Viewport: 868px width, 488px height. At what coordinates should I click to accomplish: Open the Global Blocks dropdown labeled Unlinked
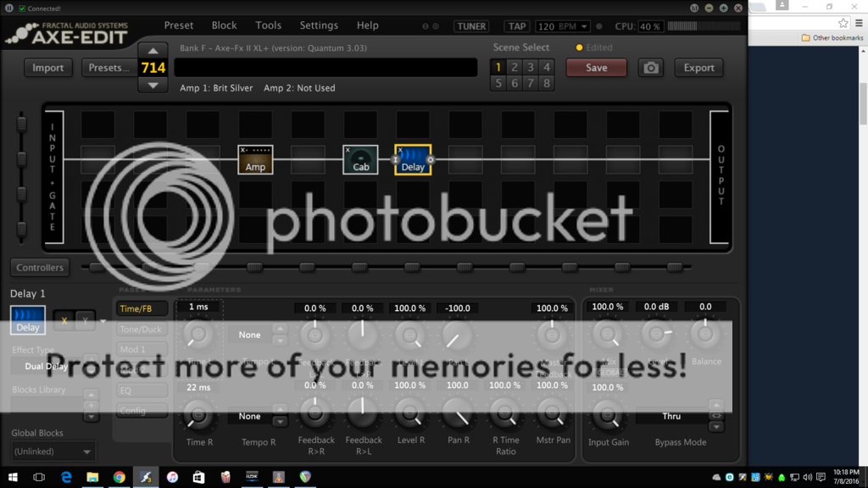[53, 452]
